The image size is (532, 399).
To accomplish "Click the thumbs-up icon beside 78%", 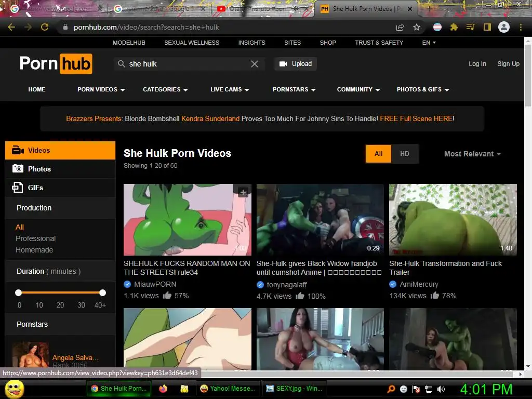I will [435, 296].
